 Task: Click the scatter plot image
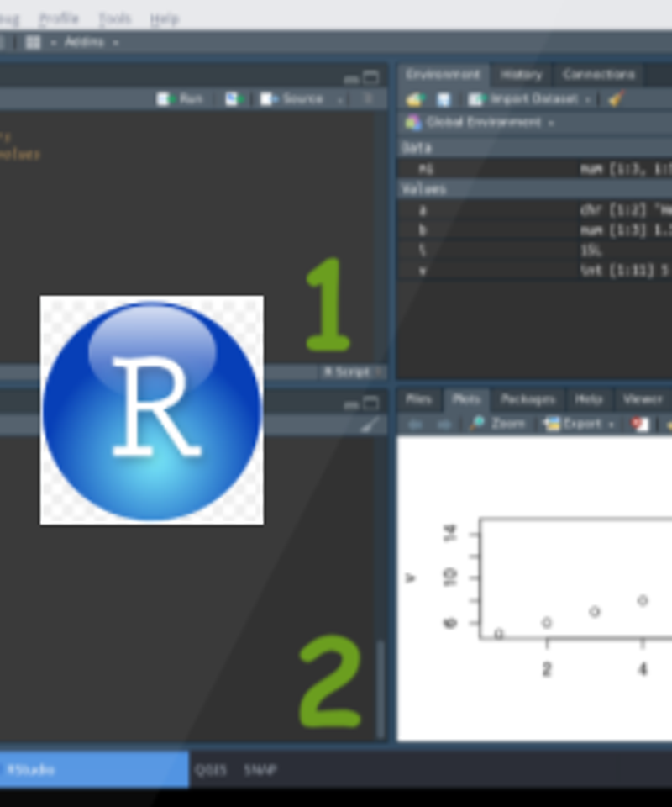[x=535, y=588]
